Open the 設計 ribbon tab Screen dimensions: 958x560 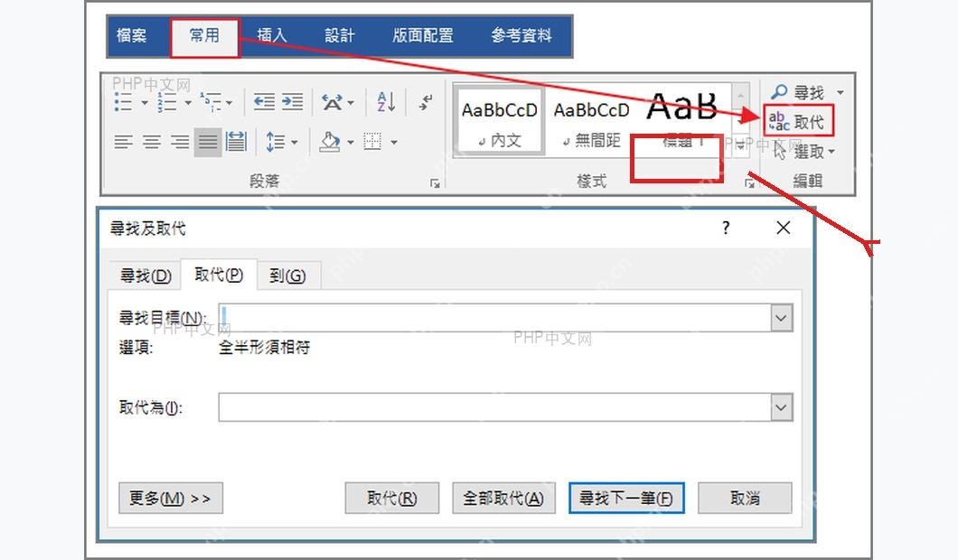coord(339,35)
